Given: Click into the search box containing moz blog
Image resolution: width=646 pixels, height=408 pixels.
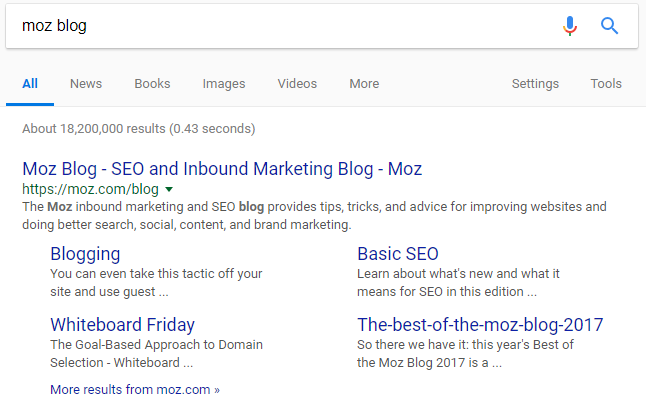Looking at the screenshot, I should click(280, 26).
